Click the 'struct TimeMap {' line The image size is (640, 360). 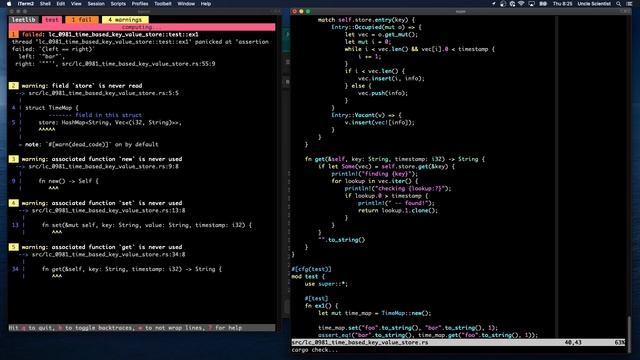click(52, 108)
